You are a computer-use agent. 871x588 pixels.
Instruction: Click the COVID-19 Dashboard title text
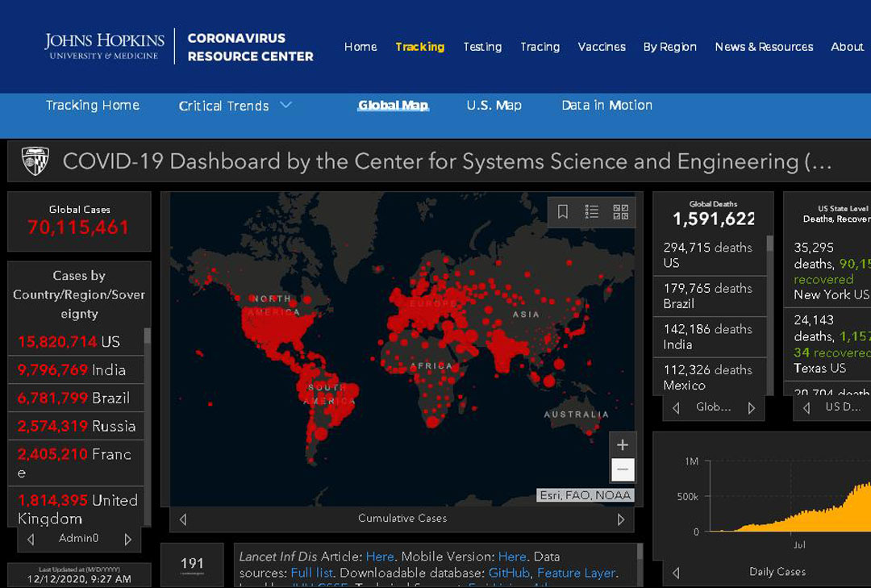[447, 161]
